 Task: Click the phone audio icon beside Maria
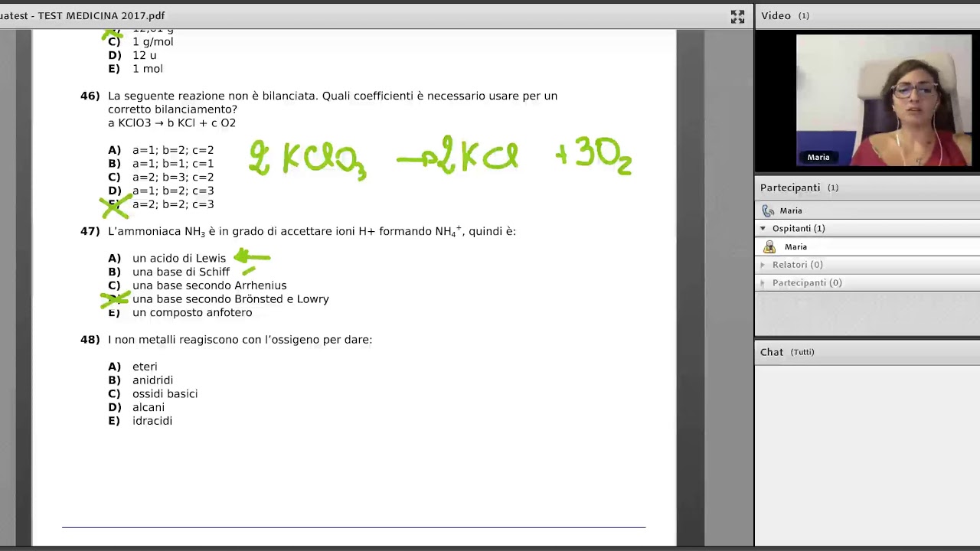click(768, 210)
